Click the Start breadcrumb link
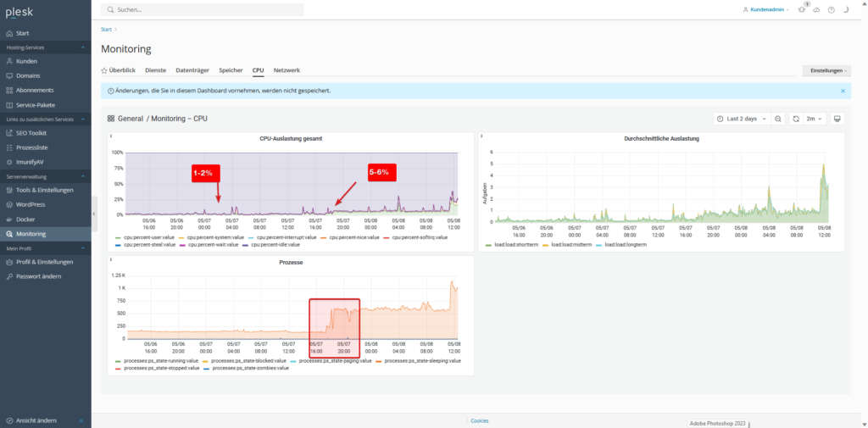This screenshot has height=428, width=868. 106,30
